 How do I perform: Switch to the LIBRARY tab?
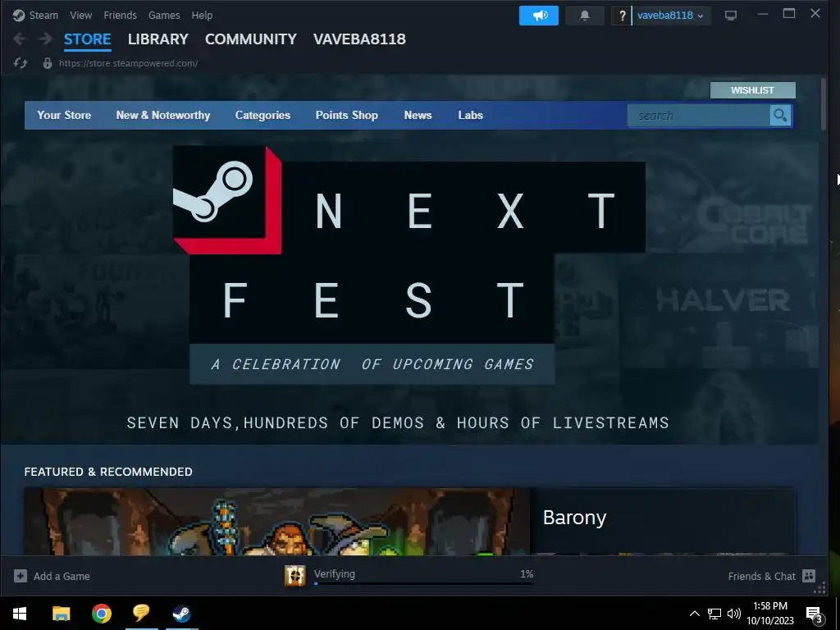[x=158, y=39]
